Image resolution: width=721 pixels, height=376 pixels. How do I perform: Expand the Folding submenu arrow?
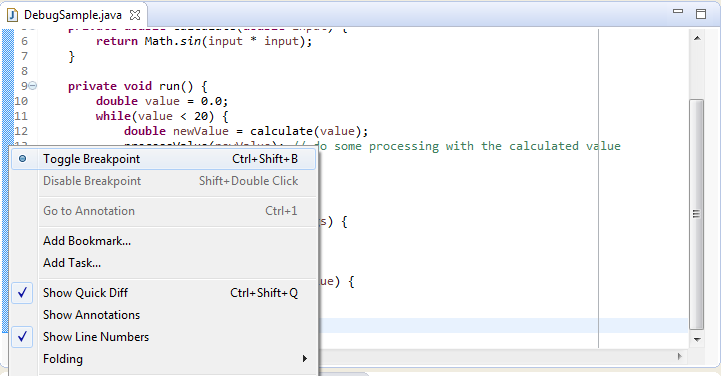coord(304,359)
